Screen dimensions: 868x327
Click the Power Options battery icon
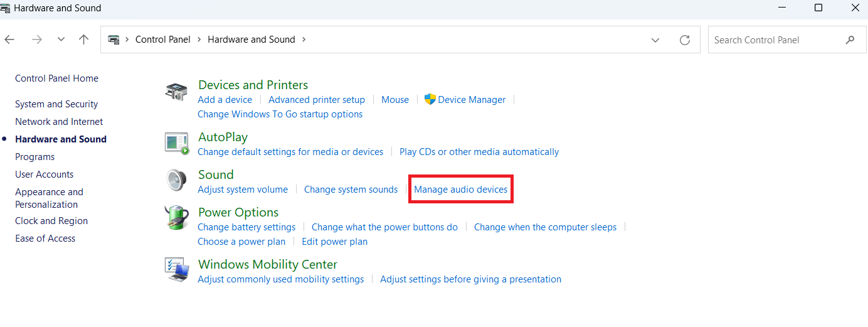pyautogui.click(x=176, y=218)
